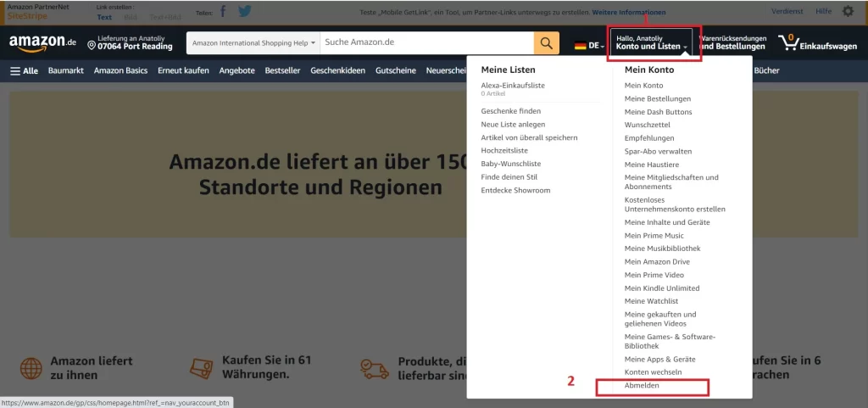Open Hochzeitsliste
The width and height of the screenshot is (868, 408).
coord(504,151)
